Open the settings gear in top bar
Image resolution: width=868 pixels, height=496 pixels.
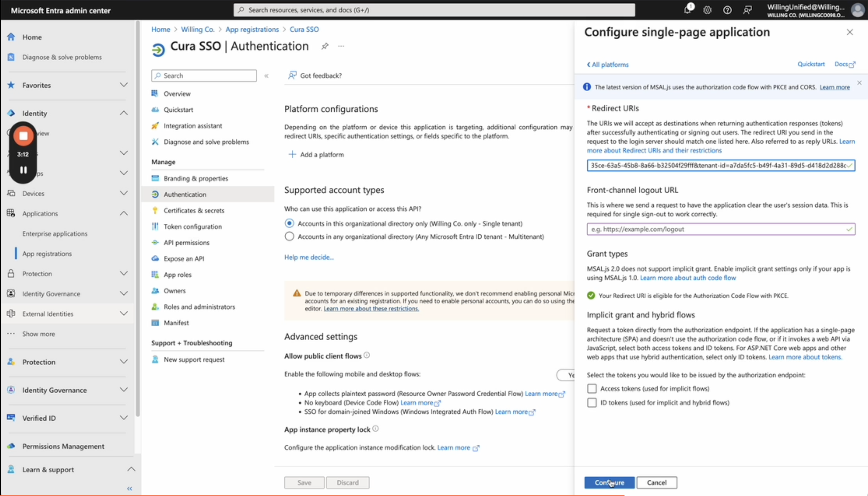pyautogui.click(x=707, y=10)
